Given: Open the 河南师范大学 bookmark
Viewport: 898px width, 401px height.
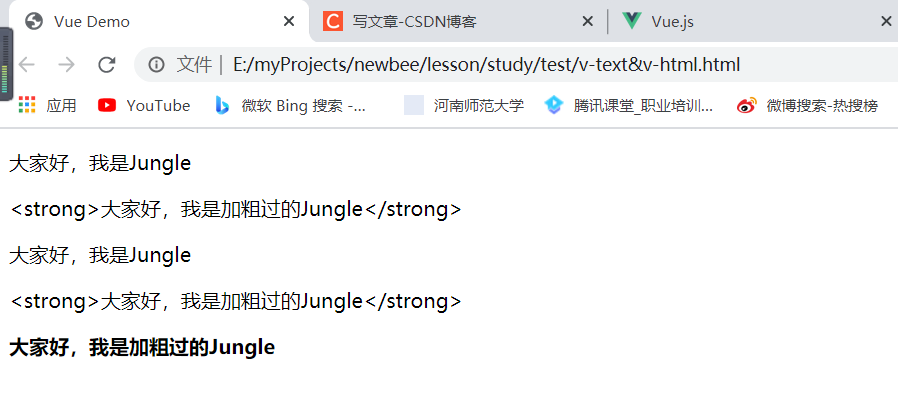Looking at the screenshot, I should 464,105.
